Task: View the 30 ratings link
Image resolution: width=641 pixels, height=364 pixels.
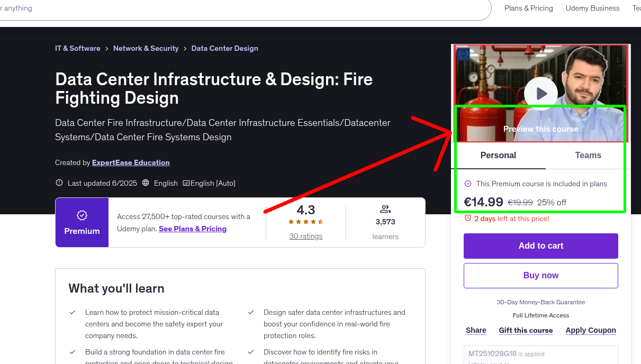Action: (x=305, y=236)
